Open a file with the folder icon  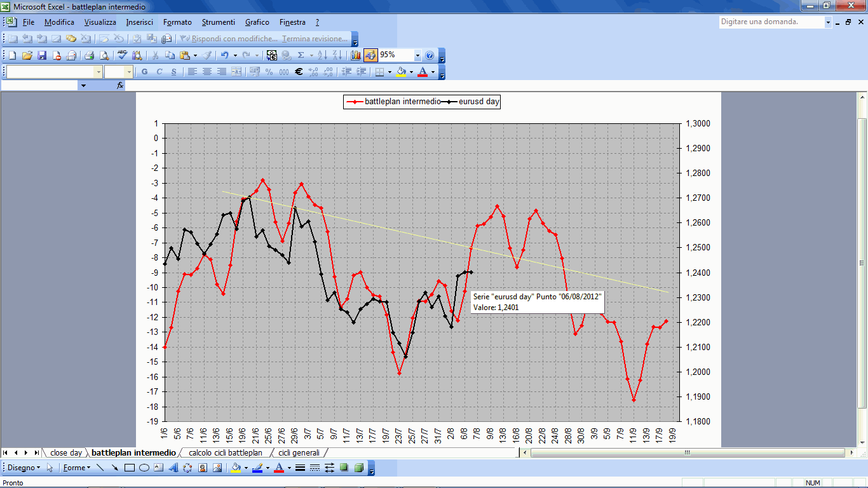point(27,55)
